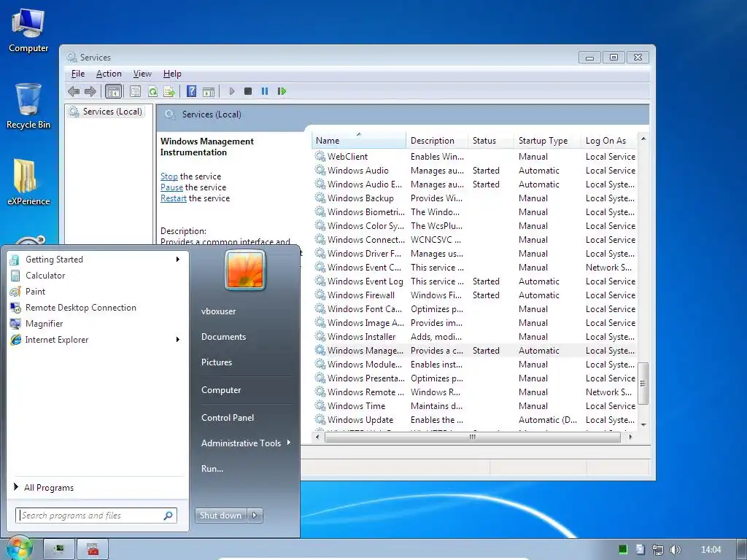Click the Restart Service toolbar icon
This screenshot has width=747, height=560.
pos(282,91)
